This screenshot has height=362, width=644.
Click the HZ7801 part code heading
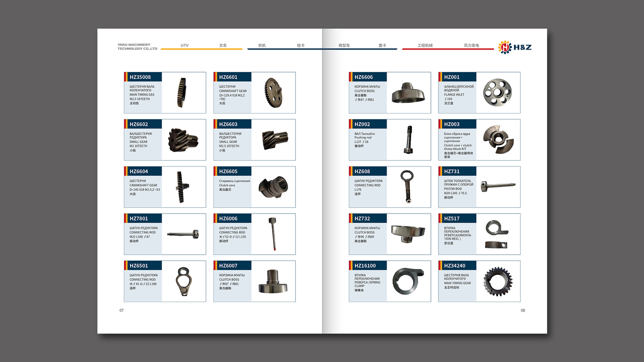[x=139, y=219]
